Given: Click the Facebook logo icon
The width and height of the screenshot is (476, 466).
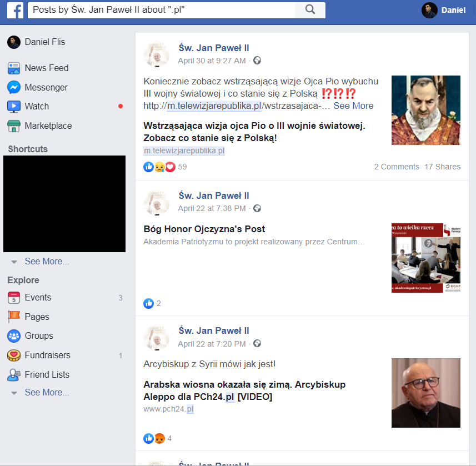Looking at the screenshot, I should [15, 11].
